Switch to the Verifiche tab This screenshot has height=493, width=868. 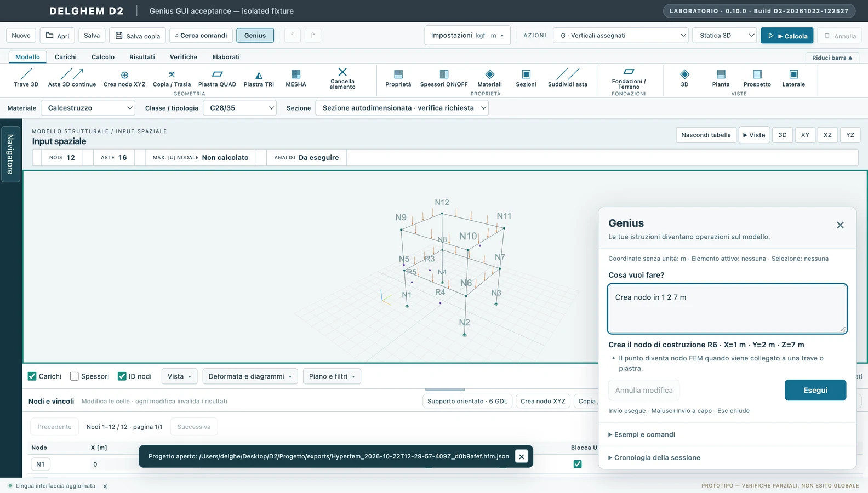(x=184, y=57)
